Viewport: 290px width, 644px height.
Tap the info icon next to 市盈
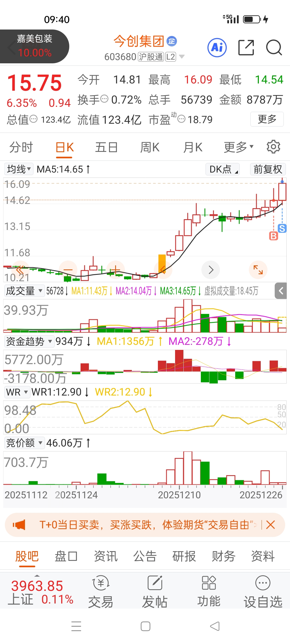182,119
